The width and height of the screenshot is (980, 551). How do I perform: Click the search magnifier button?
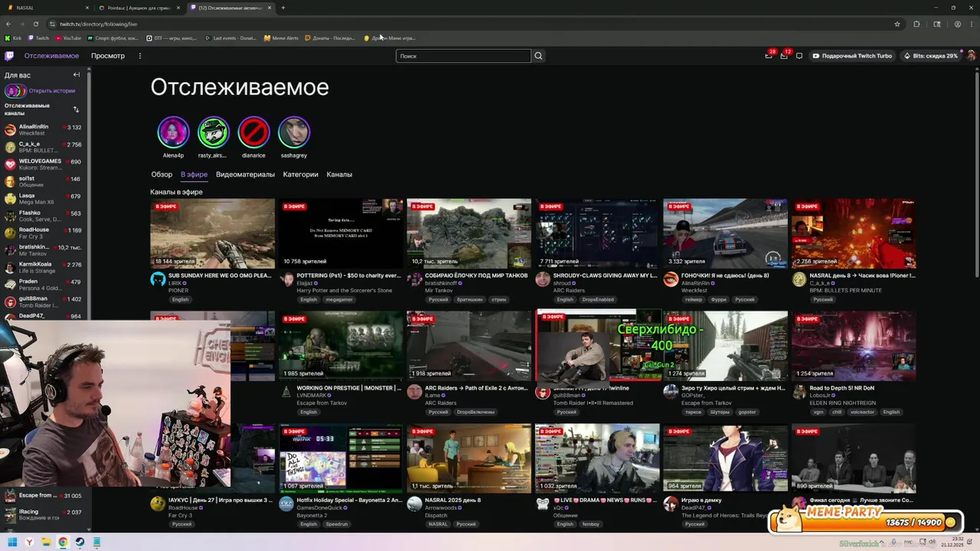[x=538, y=56]
